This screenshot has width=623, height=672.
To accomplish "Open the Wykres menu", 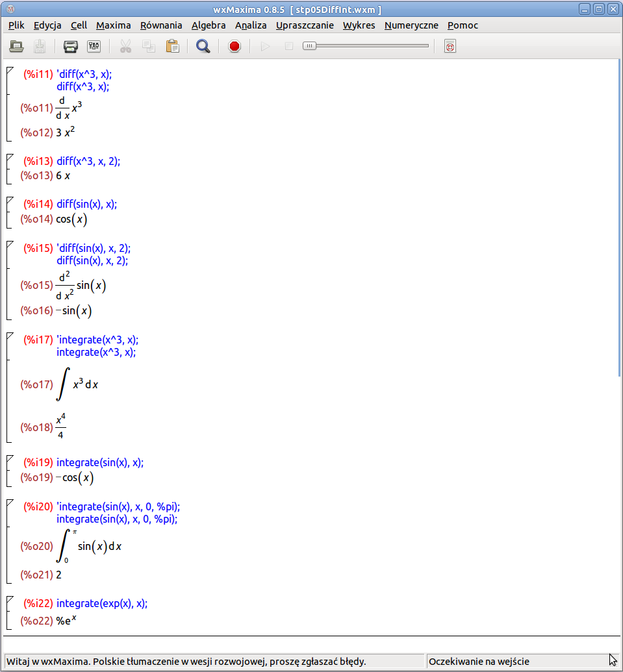I will [x=359, y=25].
